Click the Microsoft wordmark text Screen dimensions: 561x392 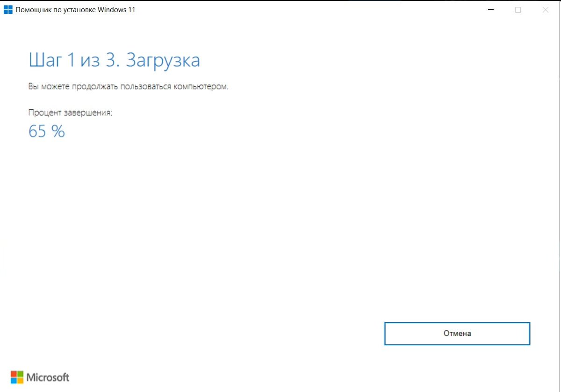coord(48,377)
